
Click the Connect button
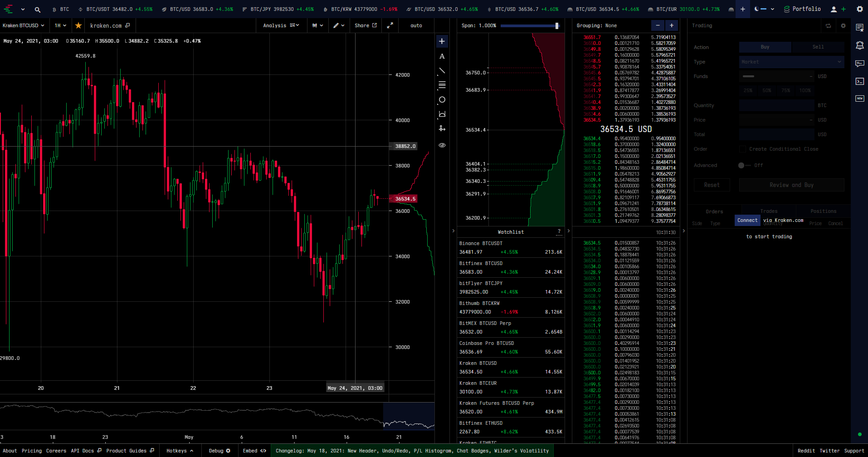(747, 220)
